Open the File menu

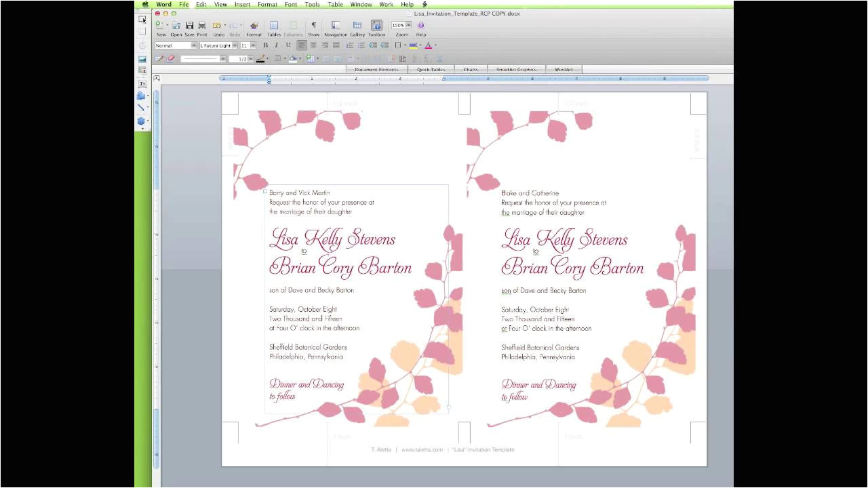[x=184, y=4]
